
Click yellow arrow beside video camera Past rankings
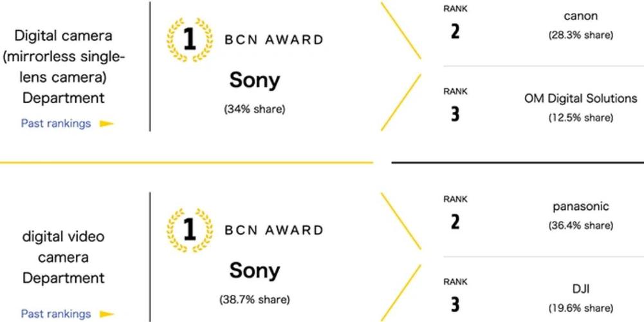(x=107, y=314)
